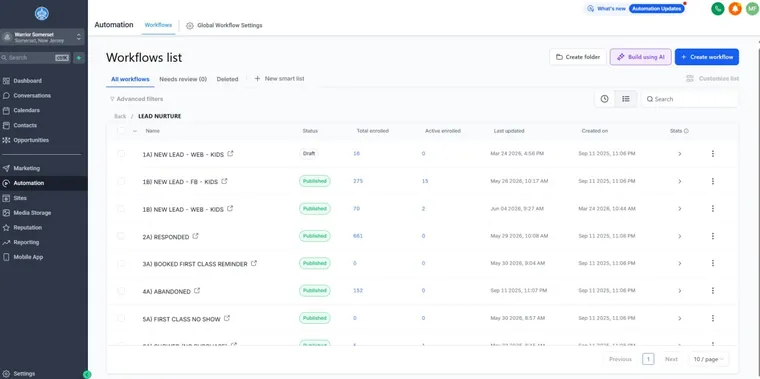Check the 3A) BOOKED FIRST CLASS REMINDER row
Image resolution: width=760 pixels, height=379 pixels.
click(x=121, y=264)
